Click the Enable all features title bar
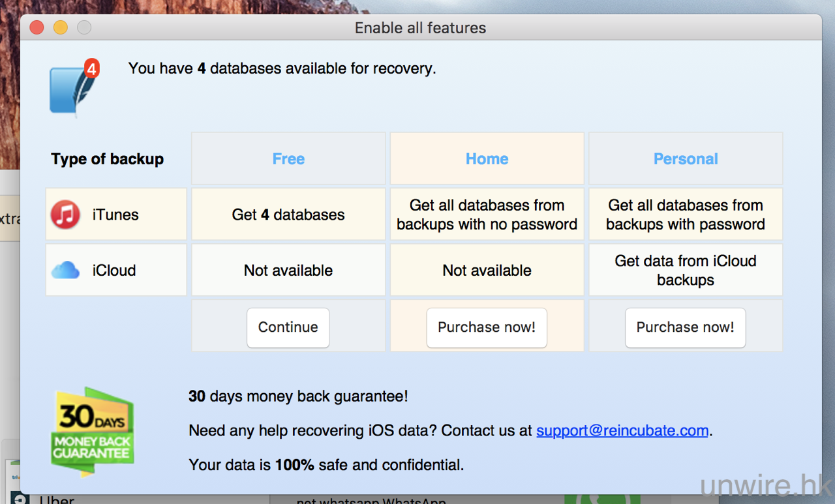The width and height of the screenshot is (835, 504). [420, 28]
